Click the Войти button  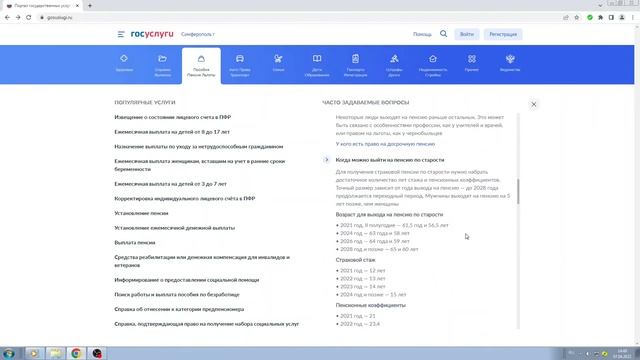[467, 34]
